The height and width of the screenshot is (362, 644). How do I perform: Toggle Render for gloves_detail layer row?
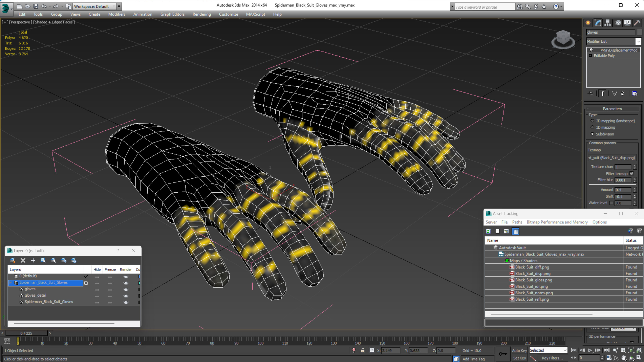[126, 296]
